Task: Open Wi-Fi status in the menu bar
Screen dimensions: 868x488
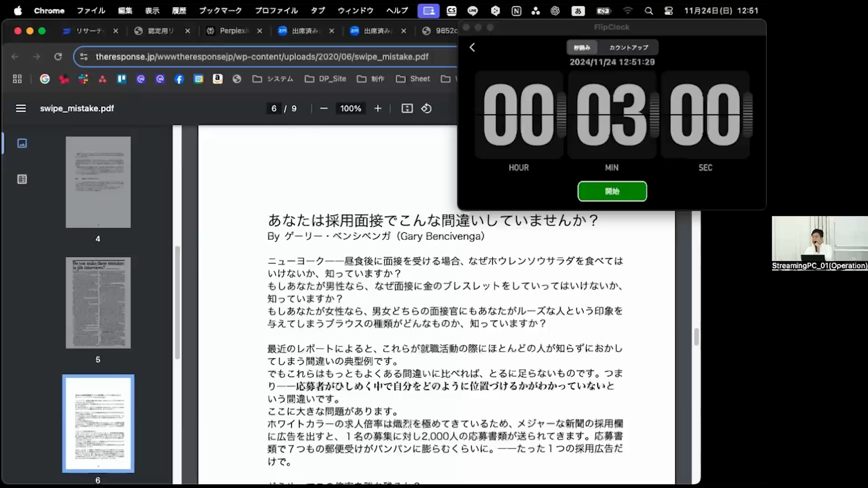Action: point(628,11)
